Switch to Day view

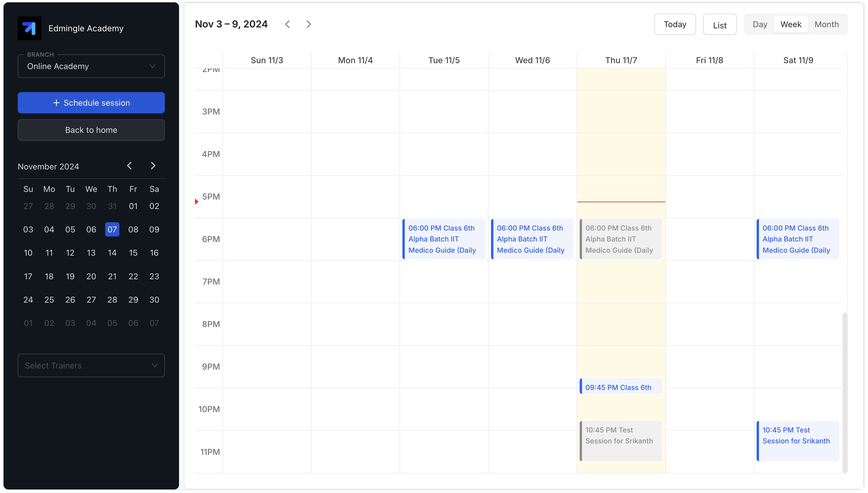coord(760,25)
